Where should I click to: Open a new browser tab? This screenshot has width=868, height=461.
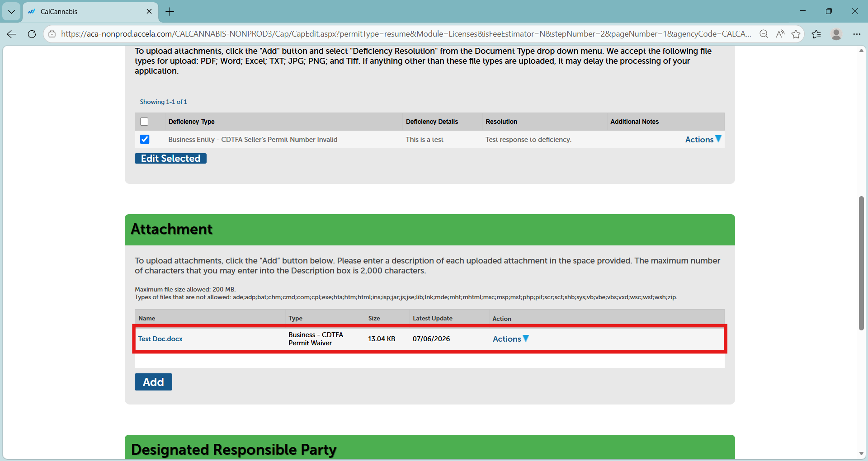click(x=170, y=12)
